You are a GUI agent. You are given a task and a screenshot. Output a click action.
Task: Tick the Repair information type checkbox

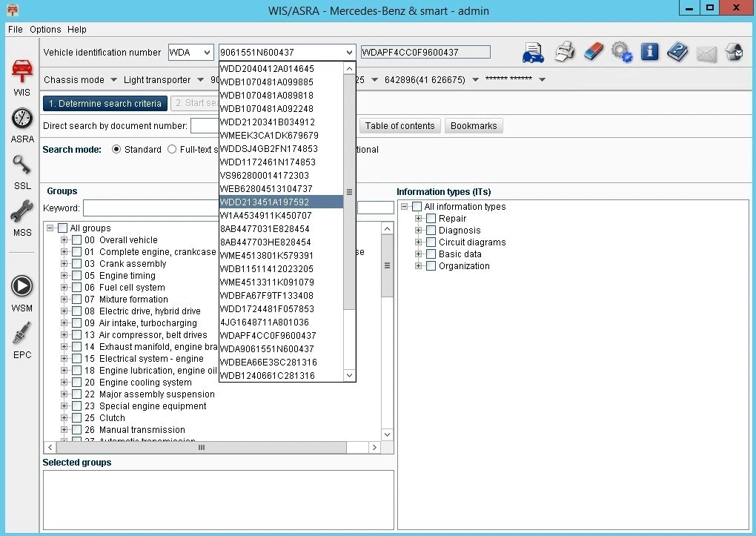pos(431,219)
